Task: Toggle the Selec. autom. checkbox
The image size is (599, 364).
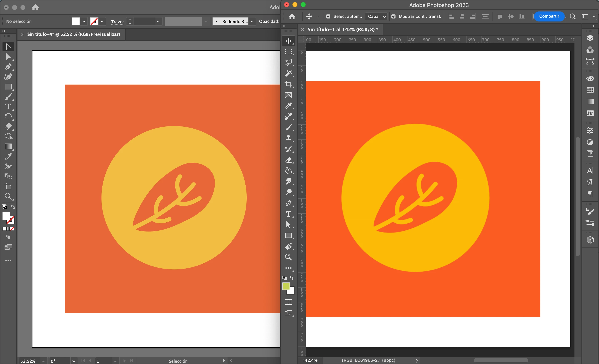Action: pyautogui.click(x=328, y=16)
